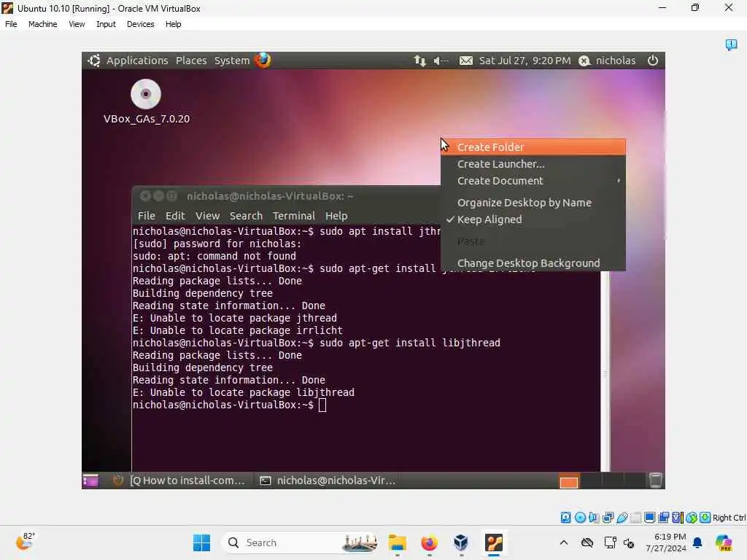Image resolution: width=747 pixels, height=560 pixels.
Task: Click the network connection arrows indicator
Action: (x=419, y=61)
